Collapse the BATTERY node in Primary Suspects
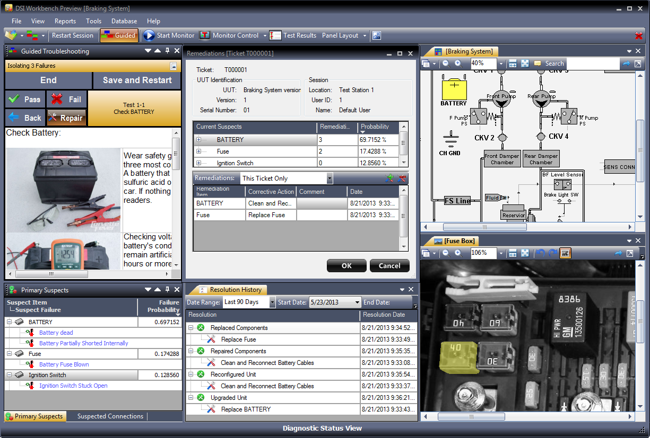This screenshot has width=650, height=438. pyautogui.click(x=11, y=323)
